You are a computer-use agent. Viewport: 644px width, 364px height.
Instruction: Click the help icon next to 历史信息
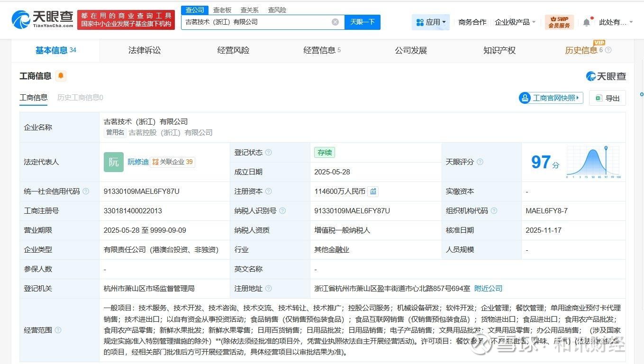coord(608,50)
